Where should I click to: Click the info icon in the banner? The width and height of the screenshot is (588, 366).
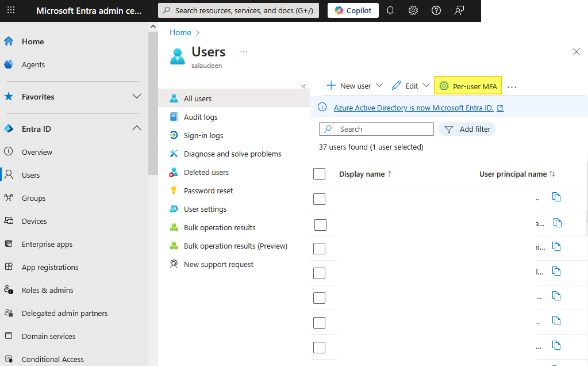pos(322,108)
